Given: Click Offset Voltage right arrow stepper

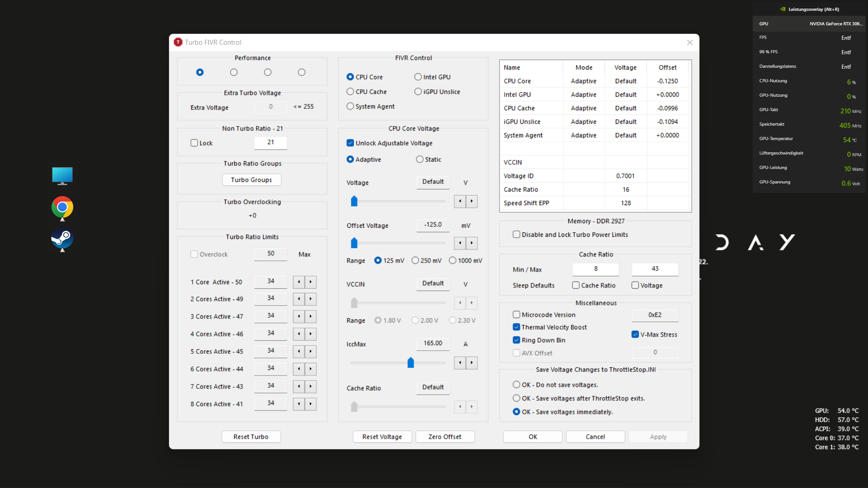Looking at the screenshot, I should pyautogui.click(x=472, y=243).
